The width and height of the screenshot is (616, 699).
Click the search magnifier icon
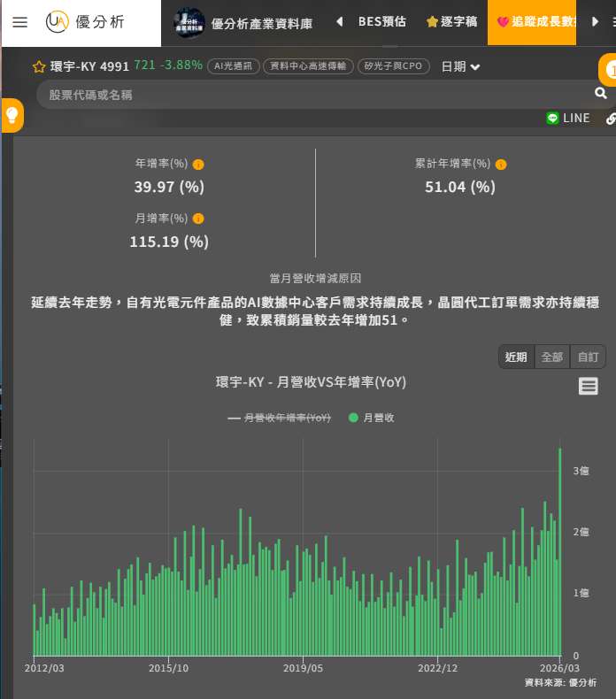pyautogui.click(x=601, y=94)
